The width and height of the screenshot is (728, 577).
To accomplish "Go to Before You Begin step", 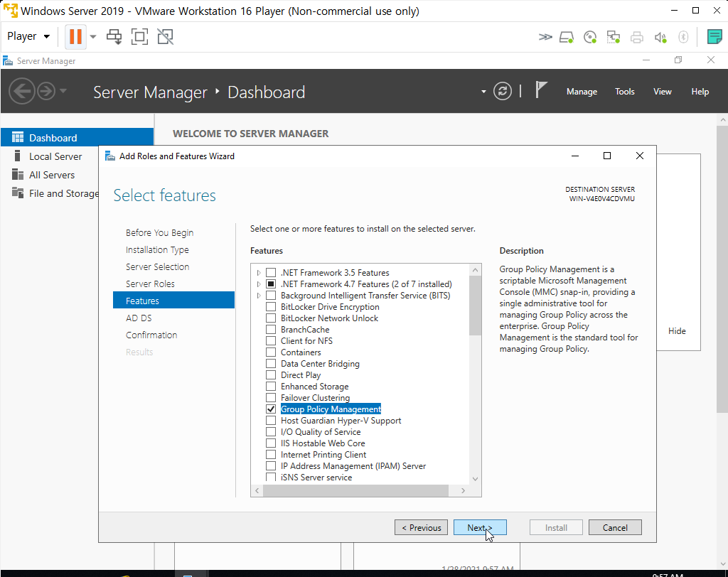I will click(x=159, y=232).
